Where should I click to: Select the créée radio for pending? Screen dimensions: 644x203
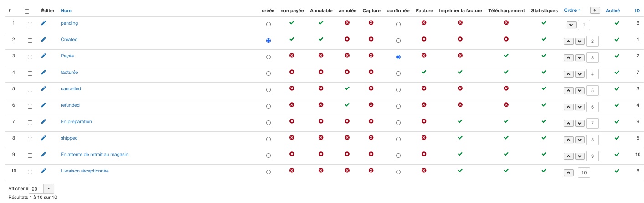[268, 24]
